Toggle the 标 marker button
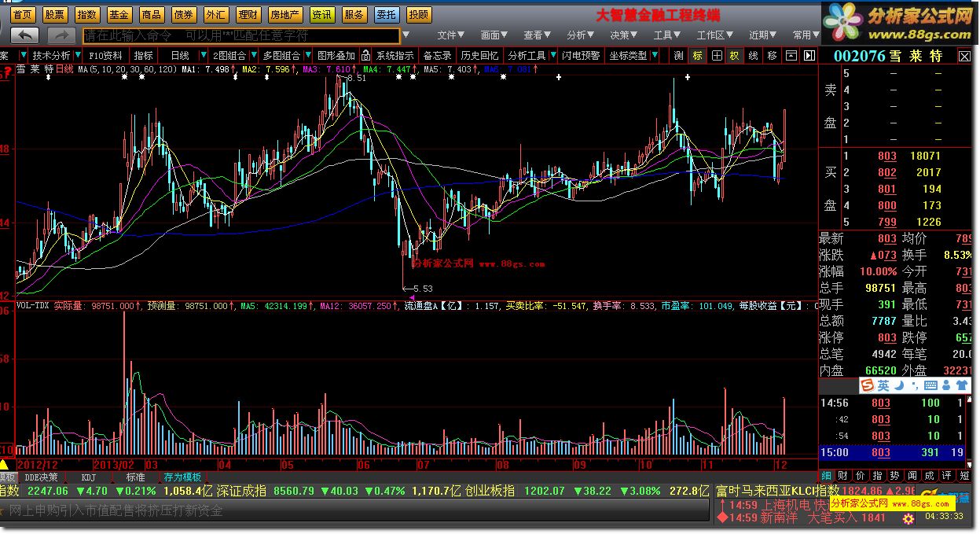This screenshot has width=980, height=534. click(697, 56)
